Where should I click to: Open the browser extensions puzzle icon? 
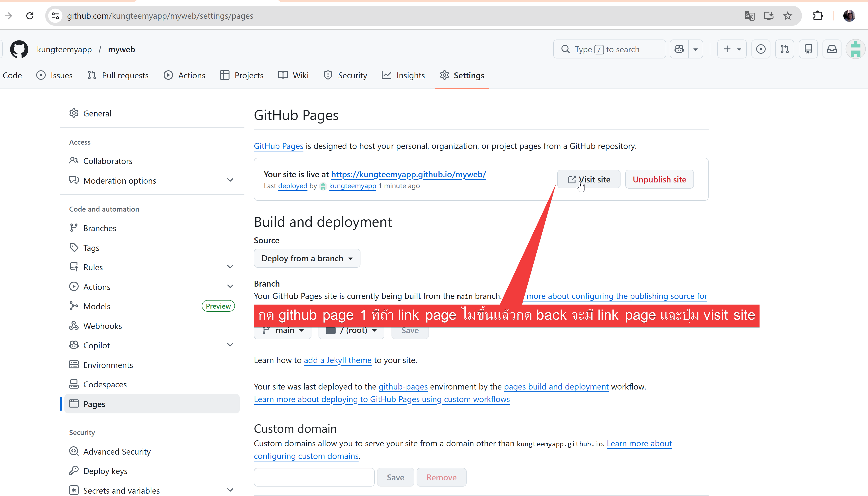pyautogui.click(x=818, y=16)
